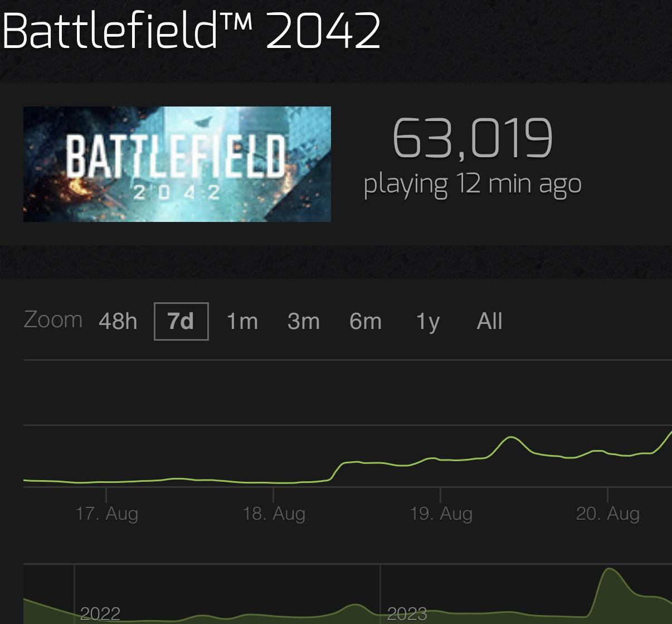Select the 48h zoom range
Screen dimensions: 672x624
[118, 321]
